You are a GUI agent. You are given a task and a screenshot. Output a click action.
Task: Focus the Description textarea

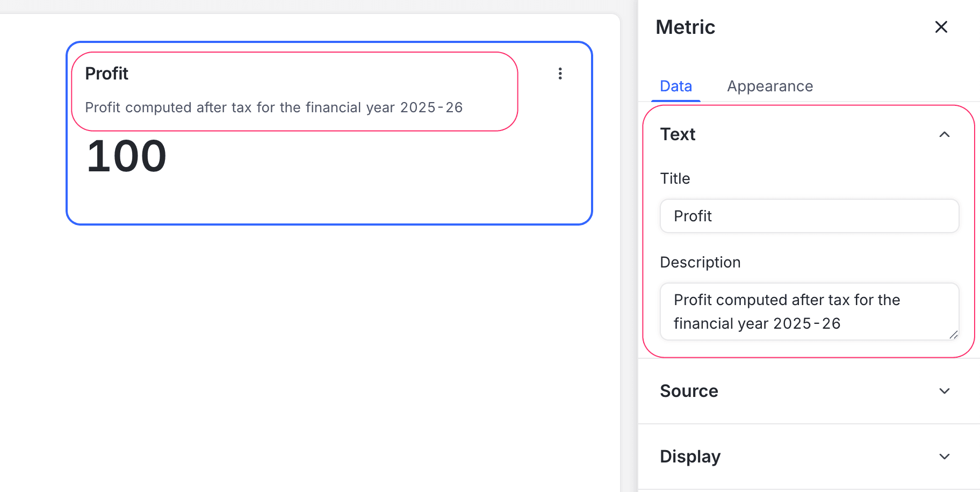809,312
